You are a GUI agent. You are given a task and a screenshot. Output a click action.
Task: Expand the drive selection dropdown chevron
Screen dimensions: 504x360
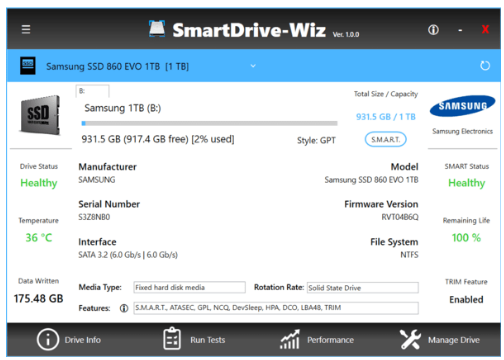pos(253,66)
